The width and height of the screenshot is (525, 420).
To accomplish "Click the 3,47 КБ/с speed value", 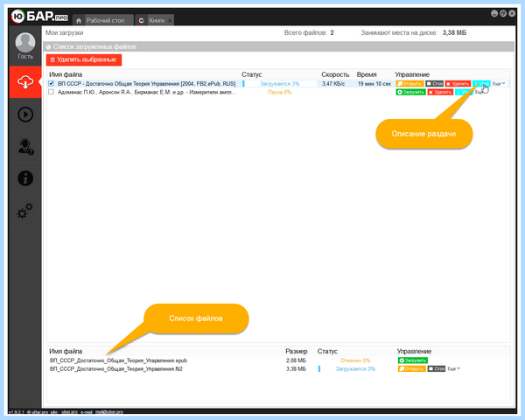I will (x=333, y=83).
